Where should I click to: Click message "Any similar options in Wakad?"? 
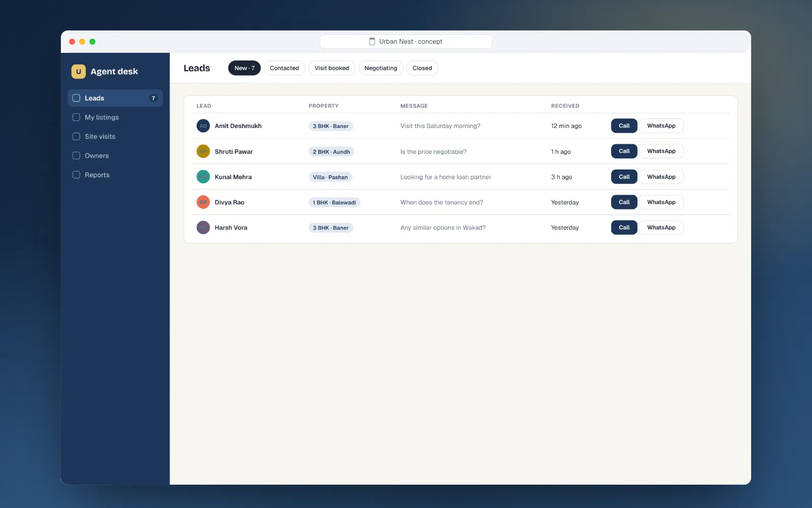pos(443,228)
